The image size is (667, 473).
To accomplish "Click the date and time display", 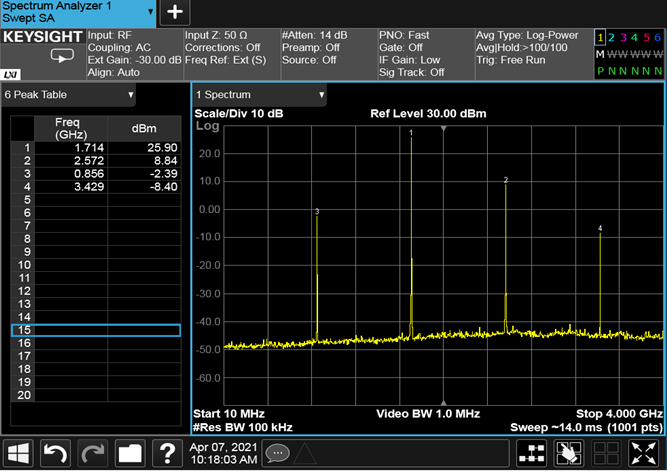I will 223,453.
